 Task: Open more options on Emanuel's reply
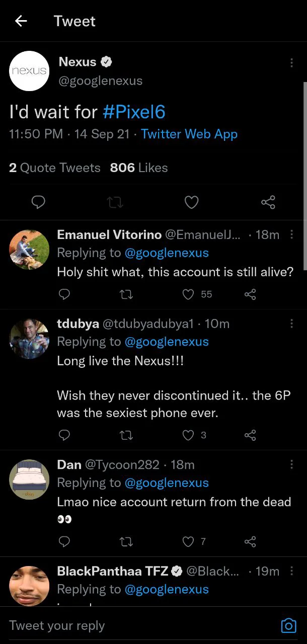pyautogui.click(x=291, y=235)
